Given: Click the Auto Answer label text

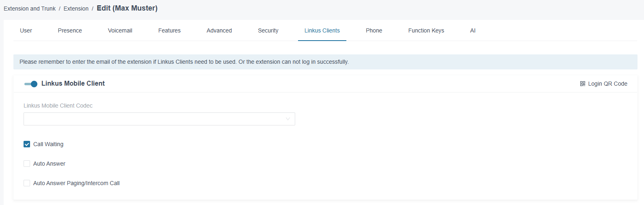Looking at the screenshot, I should 49,164.
